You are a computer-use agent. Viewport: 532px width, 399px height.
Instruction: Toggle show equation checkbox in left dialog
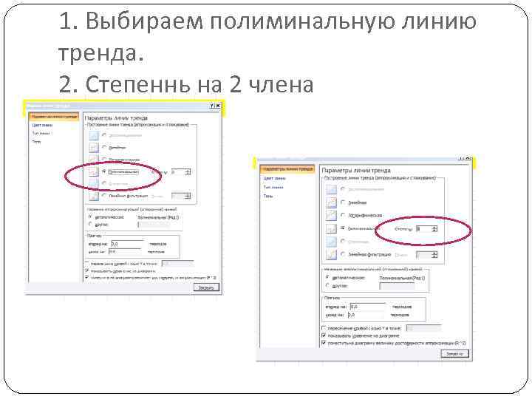tap(87, 270)
